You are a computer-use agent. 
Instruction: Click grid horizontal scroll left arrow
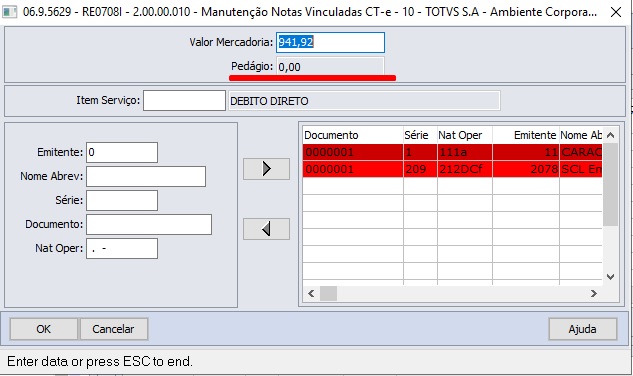pos(311,294)
